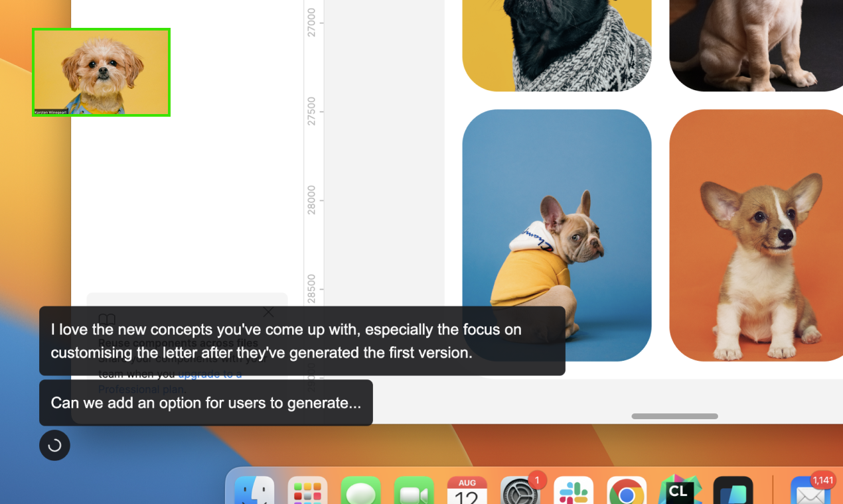Open the Calendar app showing AUG 12
Viewport: 843px width, 504px height.
(x=467, y=492)
